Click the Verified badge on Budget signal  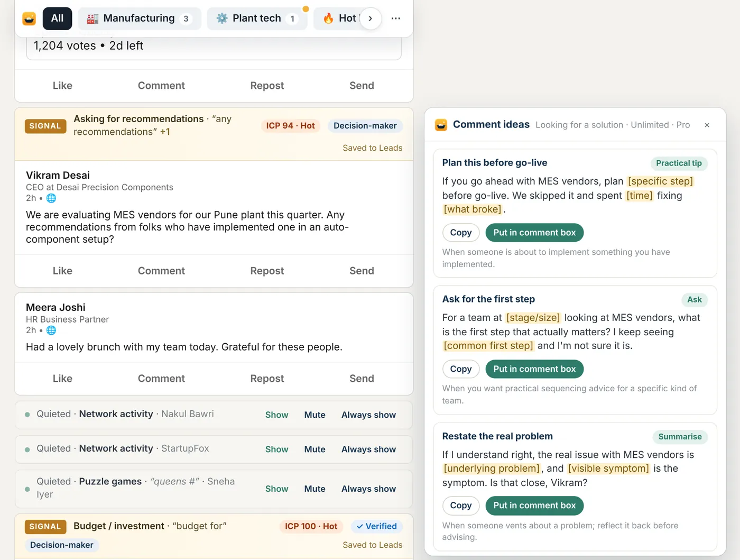pyautogui.click(x=376, y=527)
